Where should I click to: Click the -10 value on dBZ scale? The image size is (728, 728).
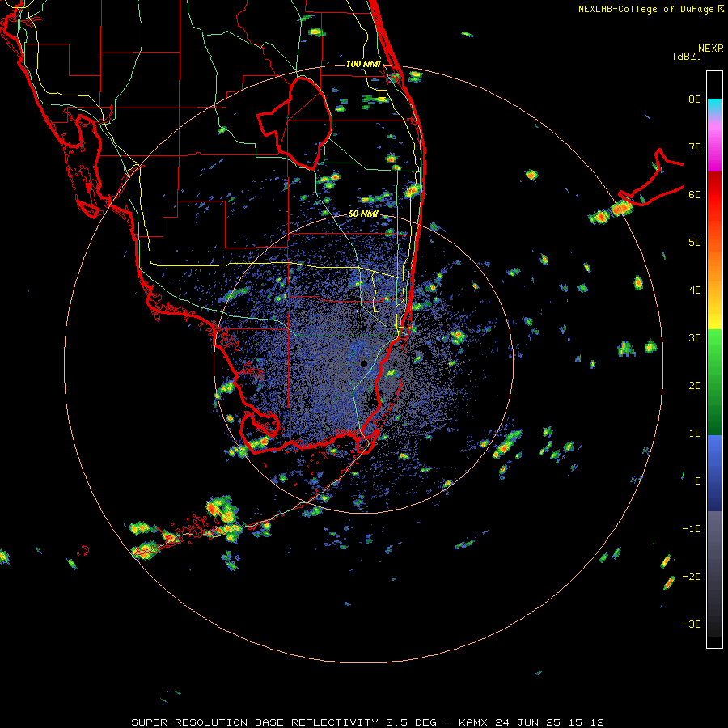click(692, 528)
